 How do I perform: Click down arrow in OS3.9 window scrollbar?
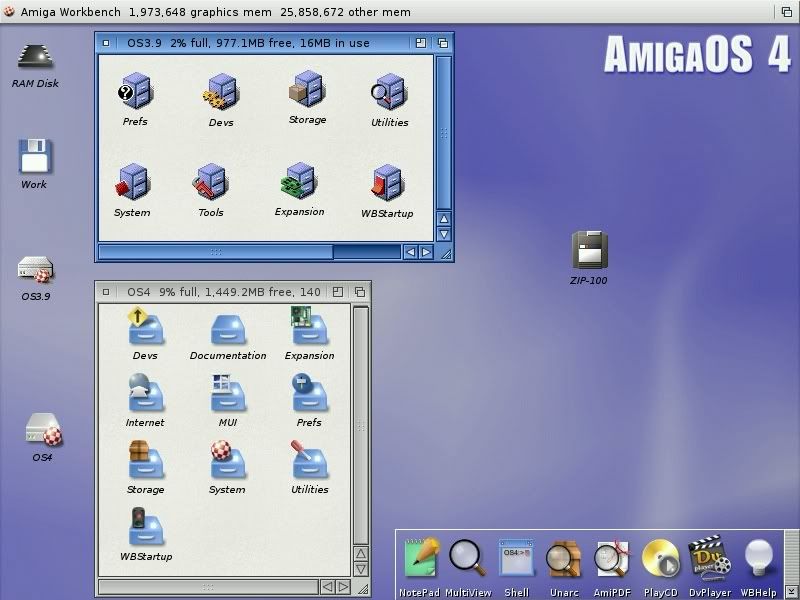pyautogui.click(x=444, y=234)
